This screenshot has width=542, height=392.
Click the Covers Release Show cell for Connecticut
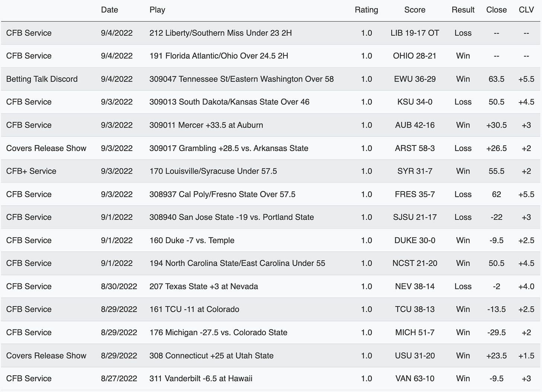[46, 356]
